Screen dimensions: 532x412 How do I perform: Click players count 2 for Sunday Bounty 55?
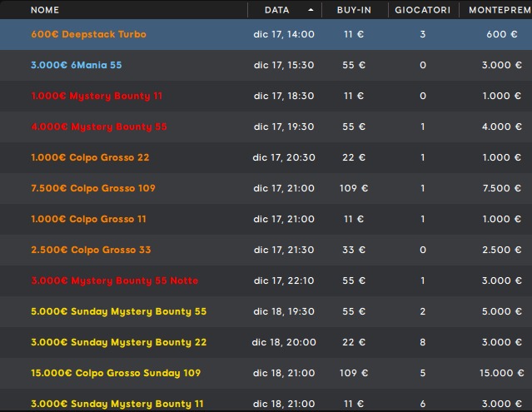click(x=423, y=311)
